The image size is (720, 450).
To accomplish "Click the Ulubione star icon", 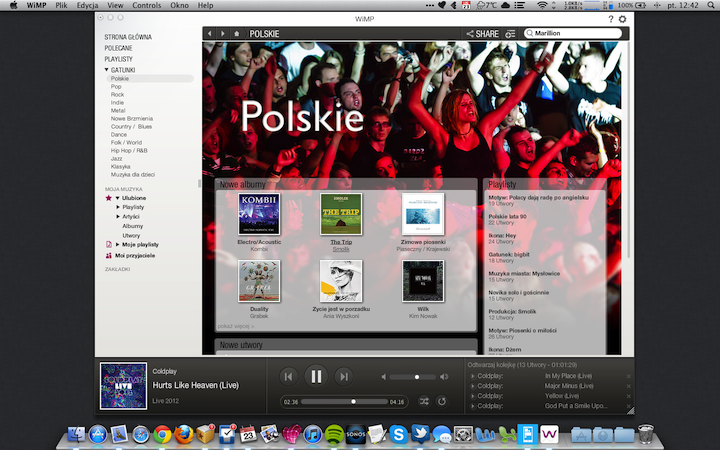I will [x=108, y=198].
